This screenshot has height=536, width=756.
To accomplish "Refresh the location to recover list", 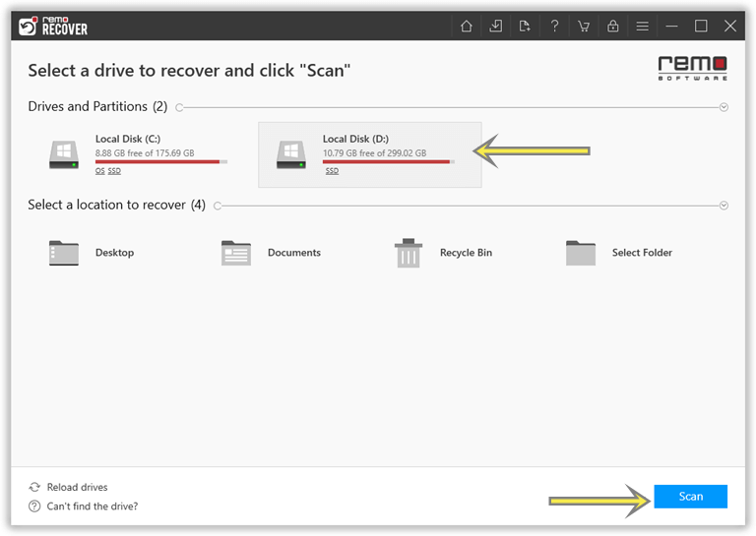I will coord(218,207).
